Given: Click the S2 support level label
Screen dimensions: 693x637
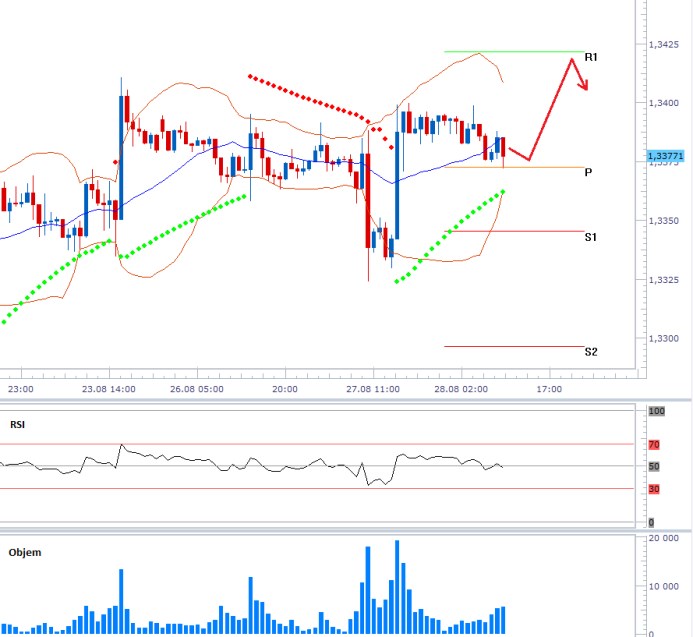Looking at the screenshot, I should 591,352.
